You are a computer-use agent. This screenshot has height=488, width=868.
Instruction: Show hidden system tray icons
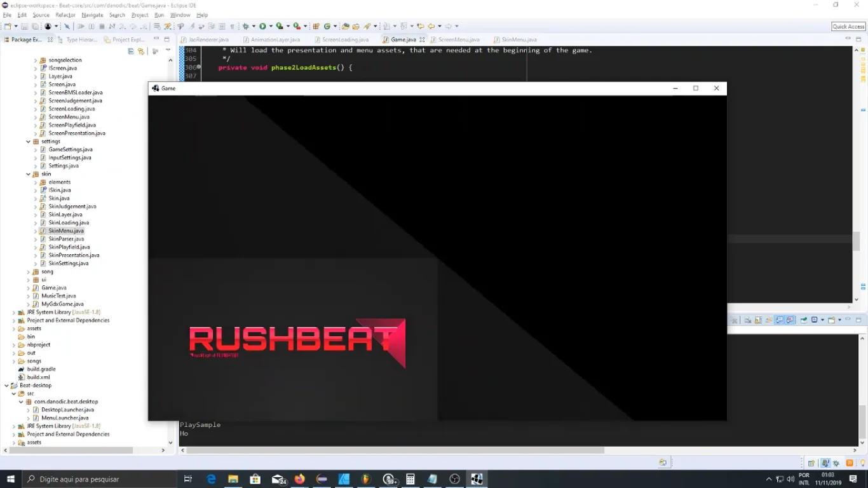point(769,479)
